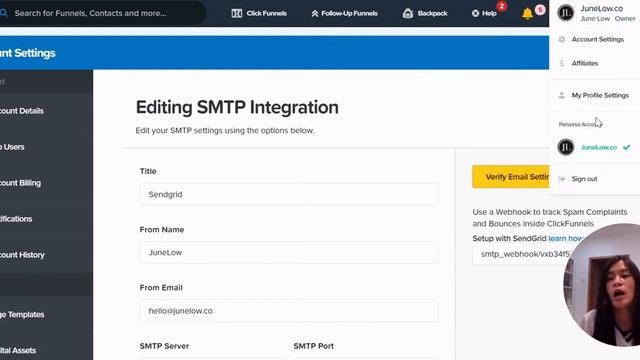Click the My Profile Settings person icon

562,95
